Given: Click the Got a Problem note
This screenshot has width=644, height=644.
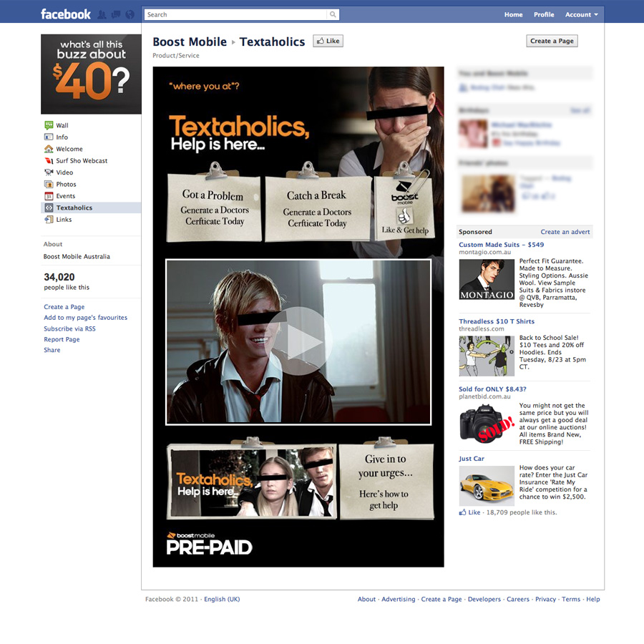Looking at the screenshot, I should [x=214, y=208].
